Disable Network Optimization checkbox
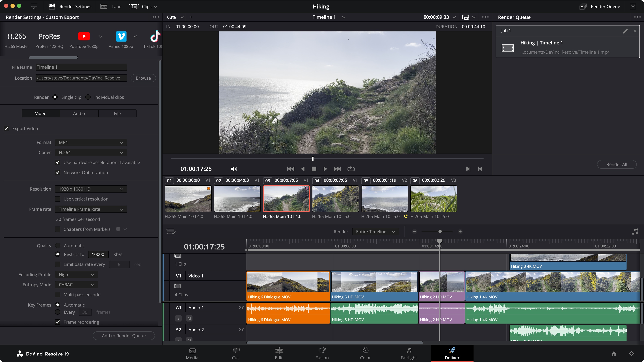Viewport: 644px width, 362px height. (x=58, y=173)
